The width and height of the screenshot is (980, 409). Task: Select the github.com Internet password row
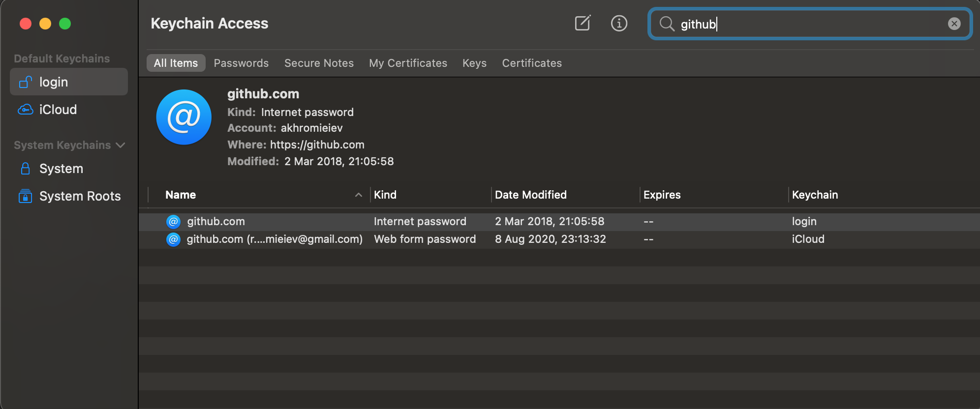pos(559,222)
